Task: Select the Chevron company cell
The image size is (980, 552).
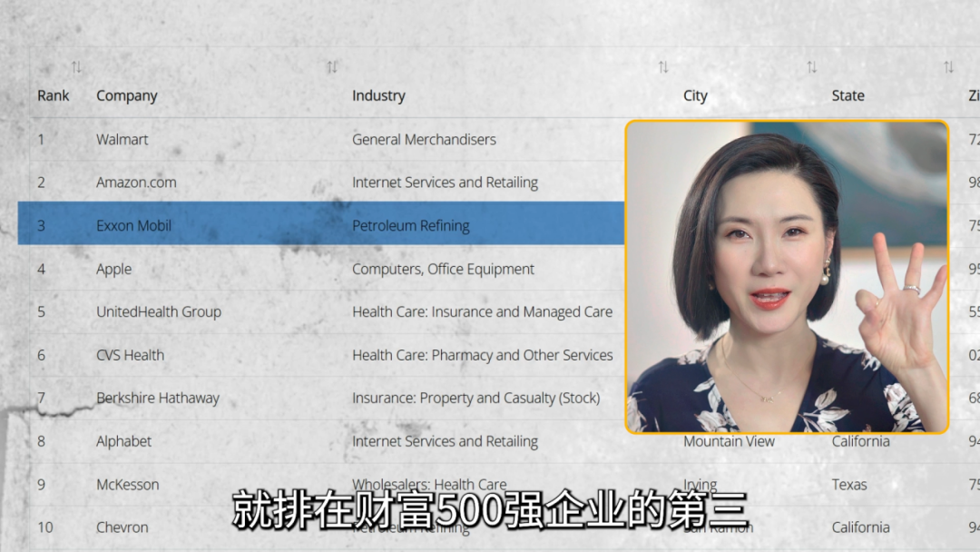Action: pyautogui.click(x=122, y=527)
